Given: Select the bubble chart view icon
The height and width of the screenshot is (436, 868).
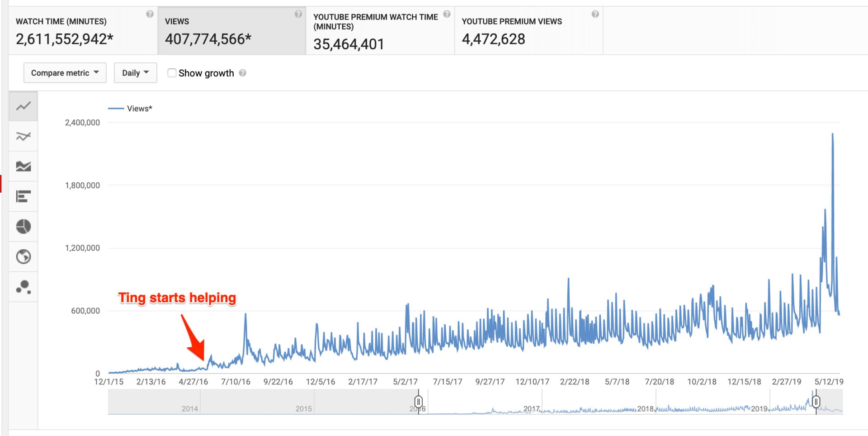Looking at the screenshot, I should tap(23, 287).
